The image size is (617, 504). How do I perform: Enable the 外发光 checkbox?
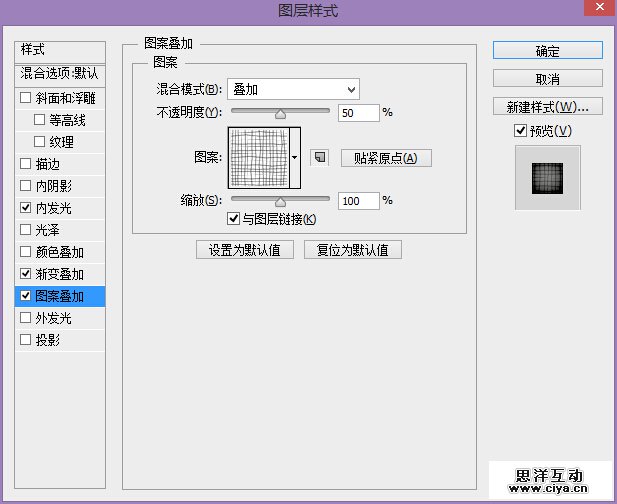coord(26,318)
